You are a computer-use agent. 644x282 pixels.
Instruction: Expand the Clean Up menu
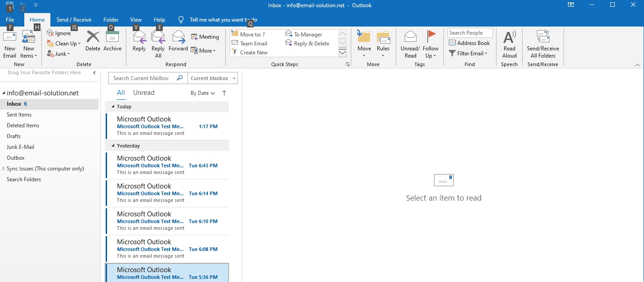point(64,44)
